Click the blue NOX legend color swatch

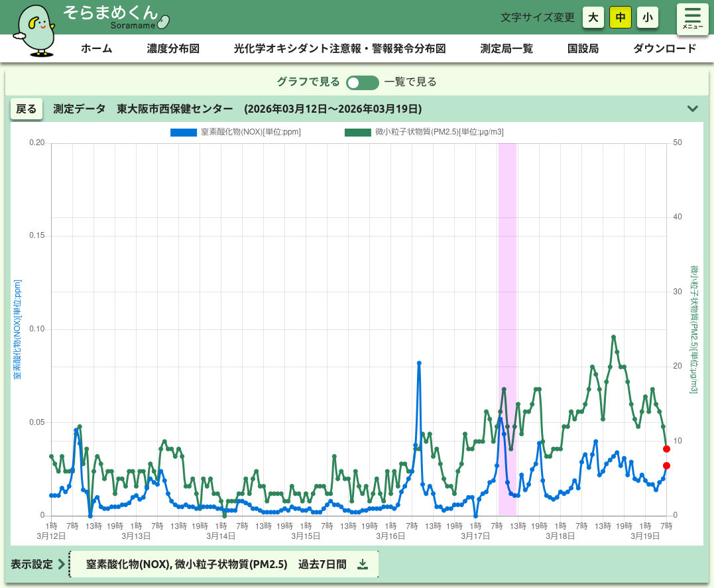(184, 132)
